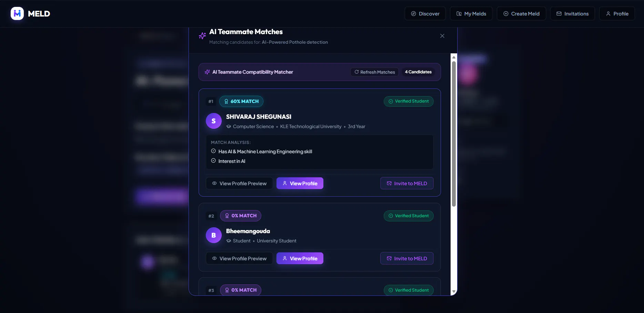Click 'AI Teammate Compatibility Matcher' title
Image resolution: width=644 pixels, height=313 pixels.
point(253,72)
